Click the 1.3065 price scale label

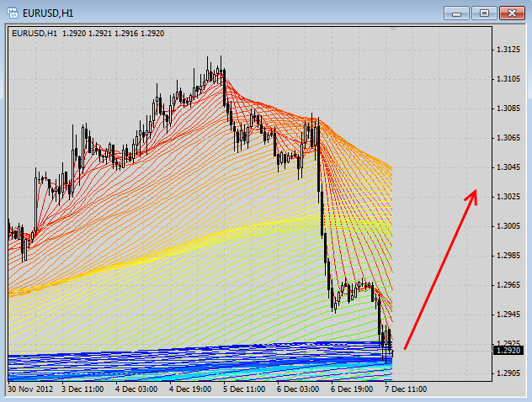point(508,138)
